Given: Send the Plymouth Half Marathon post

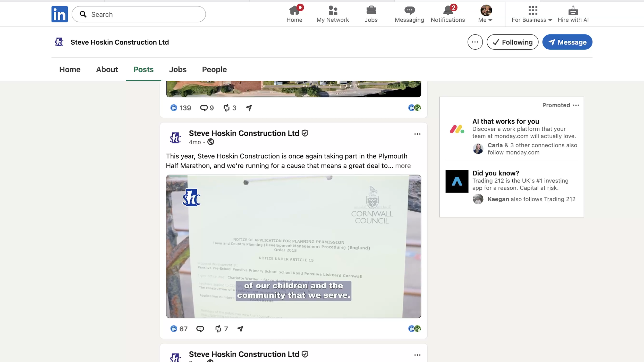Looking at the screenshot, I should point(240,329).
